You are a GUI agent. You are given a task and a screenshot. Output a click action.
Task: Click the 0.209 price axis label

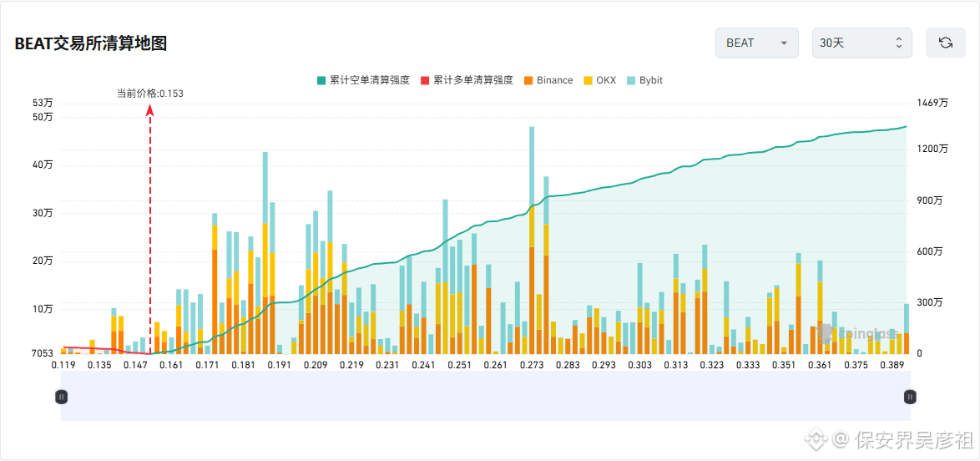point(316,365)
